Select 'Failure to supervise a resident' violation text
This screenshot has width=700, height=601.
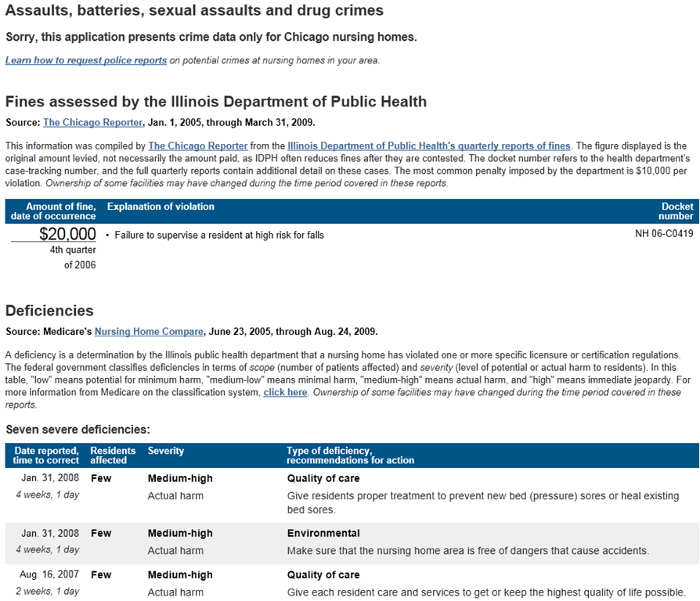point(219,235)
